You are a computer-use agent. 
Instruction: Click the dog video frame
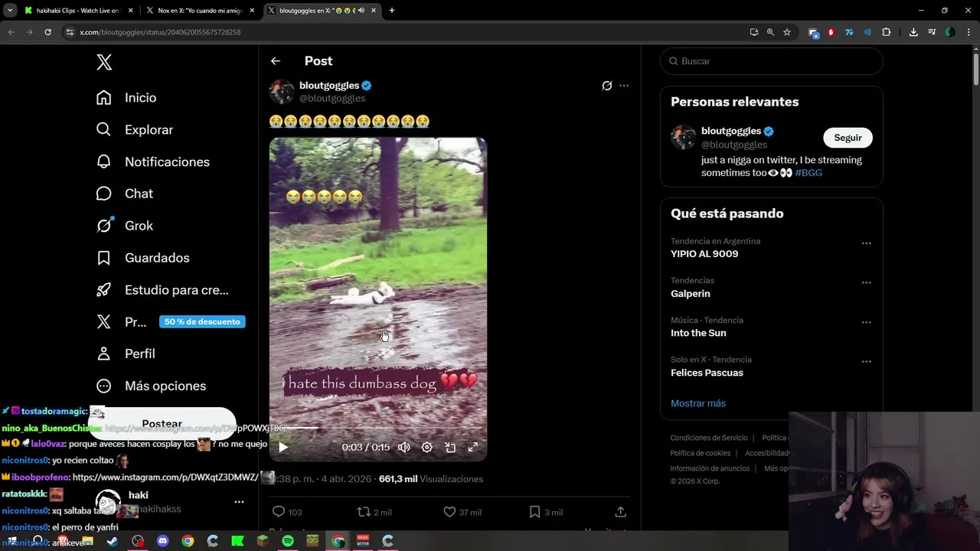pyautogui.click(x=378, y=298)
